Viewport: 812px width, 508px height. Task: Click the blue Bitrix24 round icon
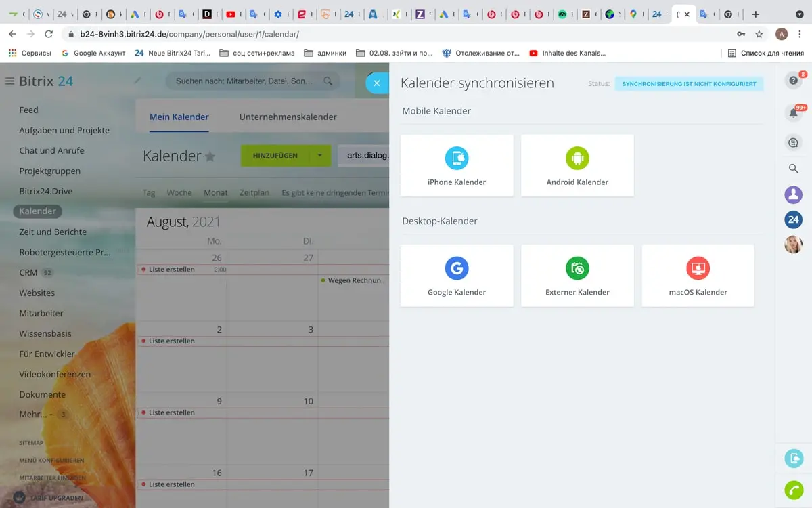click(x=793, y=219)
